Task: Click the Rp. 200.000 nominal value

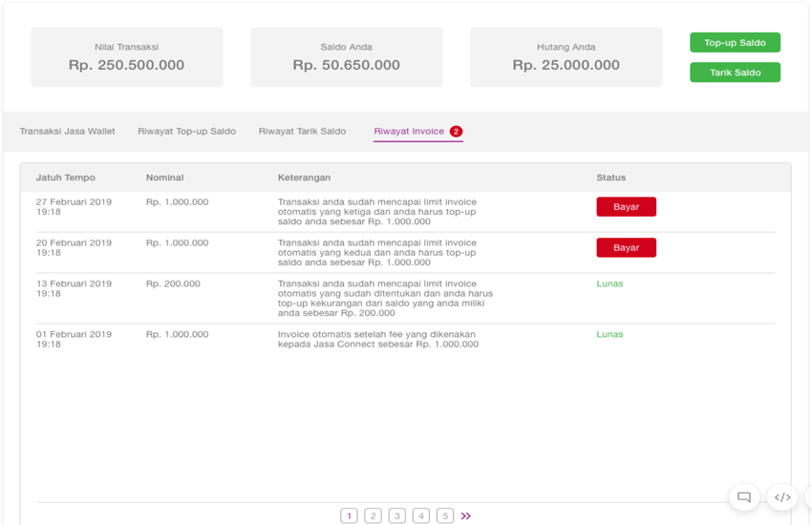Action: (x=173, y=283)
